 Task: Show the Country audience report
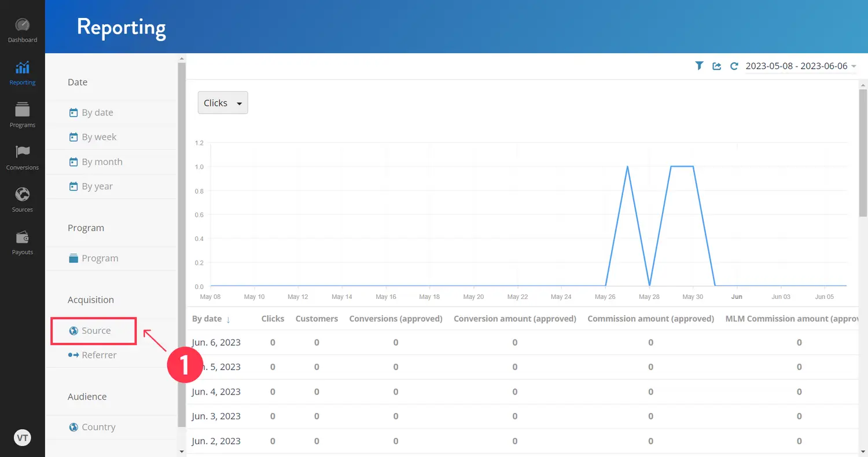click(x=98, y=427)
